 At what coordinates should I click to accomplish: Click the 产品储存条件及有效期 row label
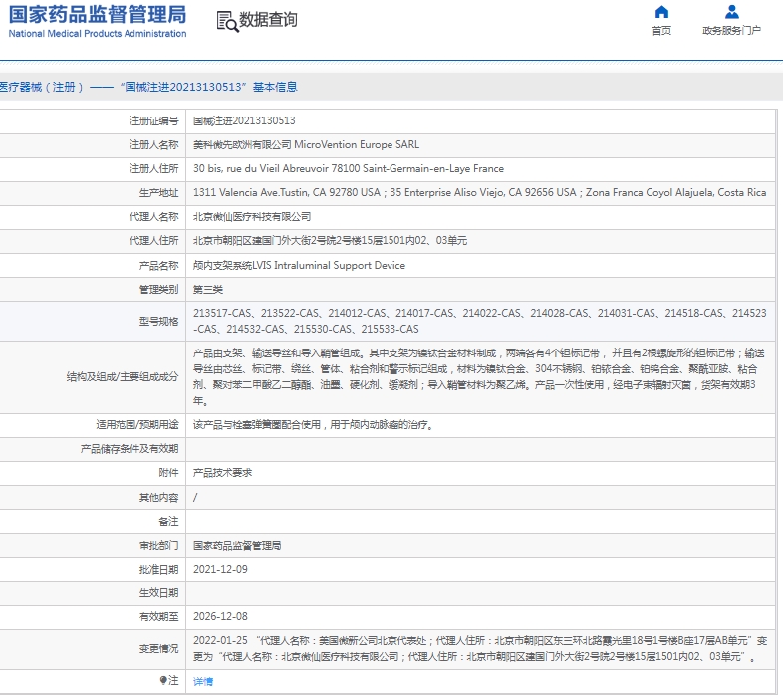tap(130, 449)
